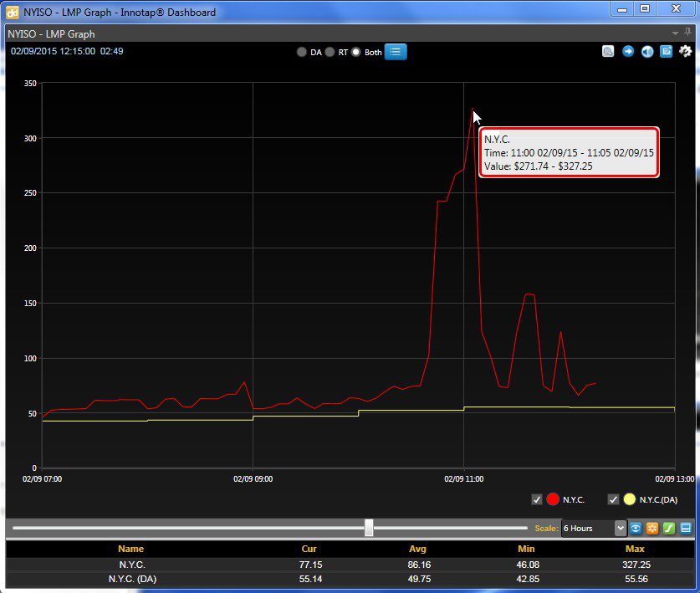The height and width of the screenshot is (593, 700).
Task: Click the orange starburst icon
Action: pos(652,529)
